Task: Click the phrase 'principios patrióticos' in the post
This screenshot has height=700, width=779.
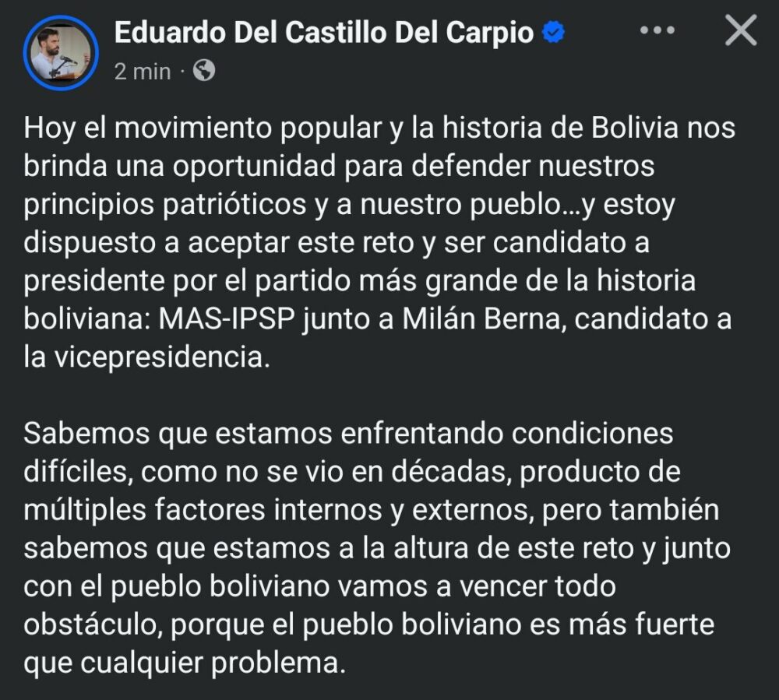Action: 165,205
